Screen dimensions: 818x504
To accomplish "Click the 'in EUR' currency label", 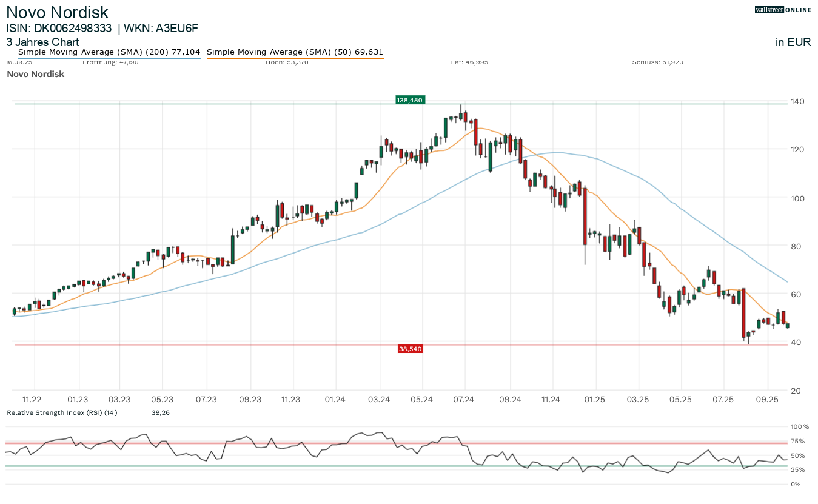I will point(793,42).
